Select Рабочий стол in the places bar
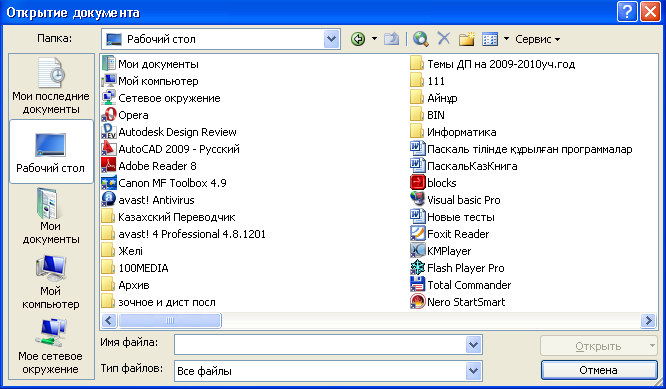 (x=51, y=152)
